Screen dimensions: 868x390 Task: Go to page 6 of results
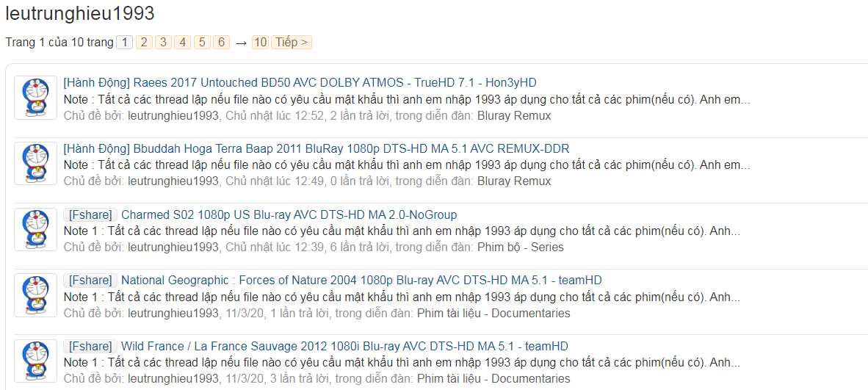coord(222,42)
